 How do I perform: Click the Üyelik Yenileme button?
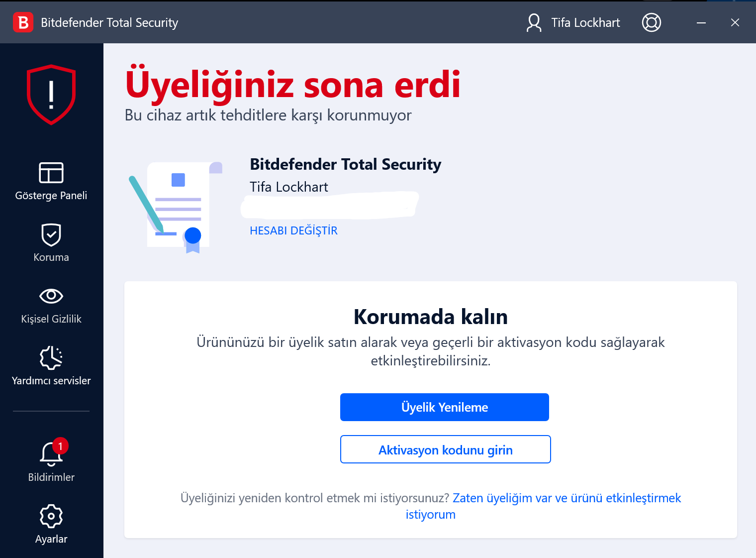click(445, 407)
